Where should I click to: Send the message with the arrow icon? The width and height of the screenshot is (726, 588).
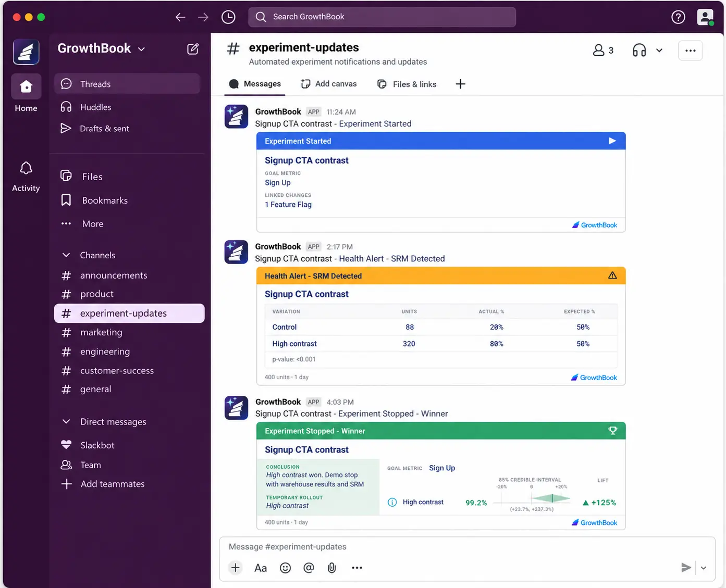[x=686, y=568]
